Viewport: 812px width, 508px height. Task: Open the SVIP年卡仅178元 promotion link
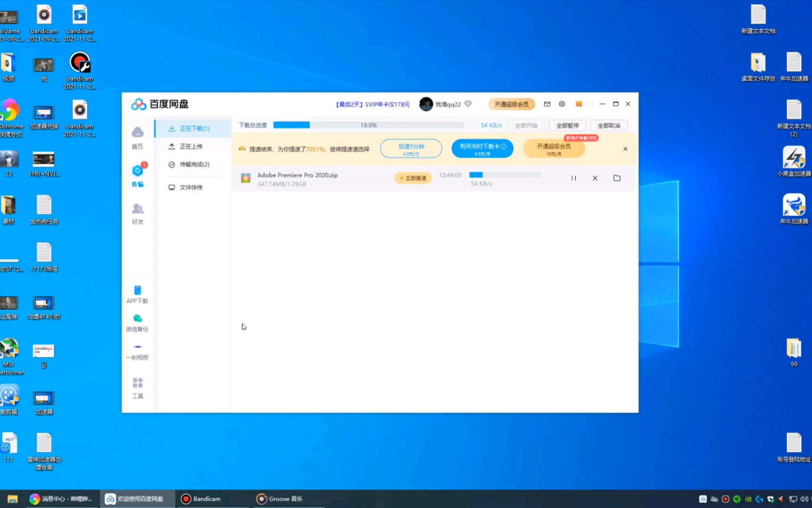373,104
